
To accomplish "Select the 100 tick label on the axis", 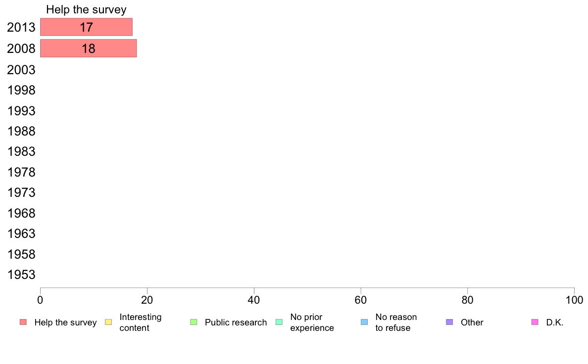I will (574, 300).
